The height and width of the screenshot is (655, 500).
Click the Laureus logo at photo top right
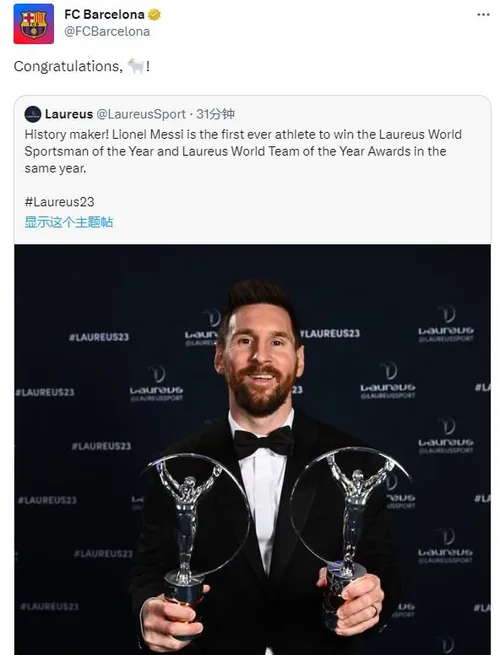coord(446,324)
